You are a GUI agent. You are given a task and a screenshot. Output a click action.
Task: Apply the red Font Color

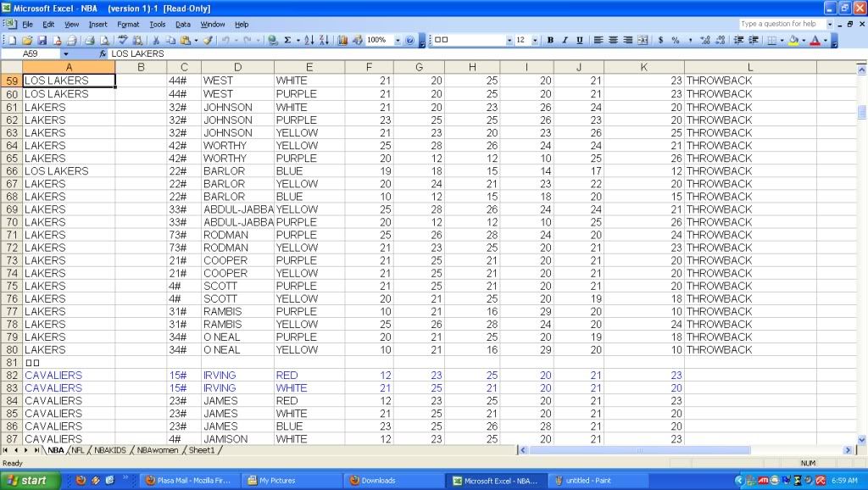[815, 40]
